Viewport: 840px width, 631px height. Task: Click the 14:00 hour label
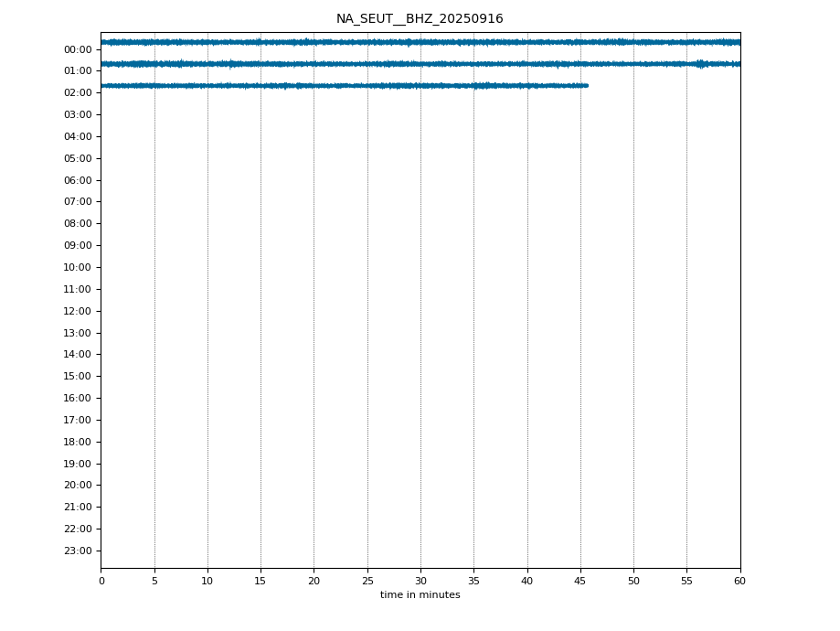[78, 355]
